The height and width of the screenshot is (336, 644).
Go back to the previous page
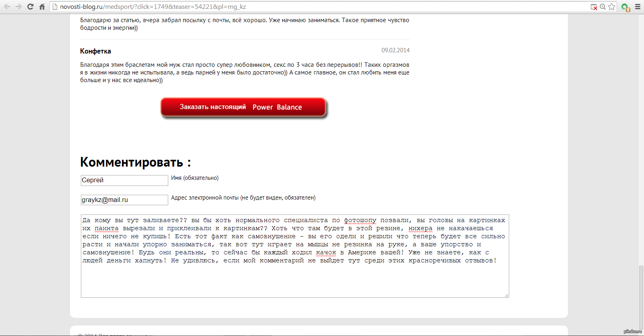[7, 7]
